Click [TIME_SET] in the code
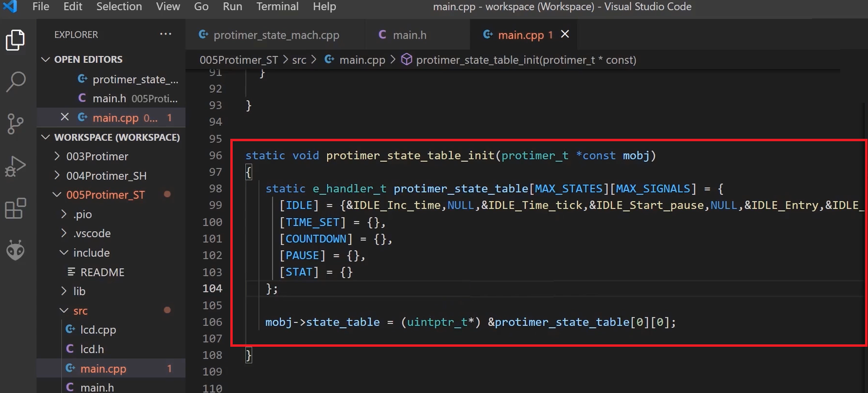This screenshot has height=393, width=868. click(x=312, y=222)
